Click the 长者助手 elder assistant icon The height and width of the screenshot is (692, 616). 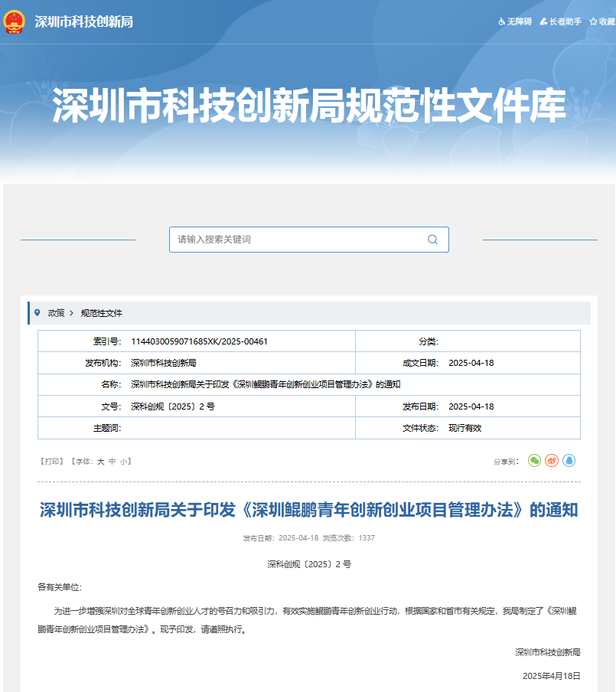[543, 21]
